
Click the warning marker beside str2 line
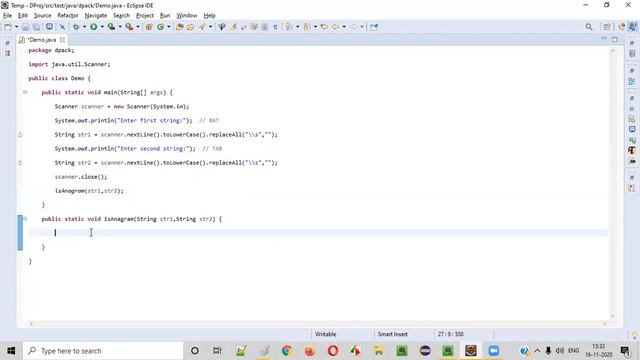coord(20,162)
